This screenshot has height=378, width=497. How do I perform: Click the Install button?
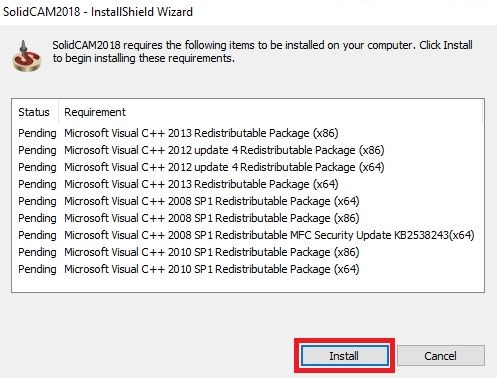[344, 356]
